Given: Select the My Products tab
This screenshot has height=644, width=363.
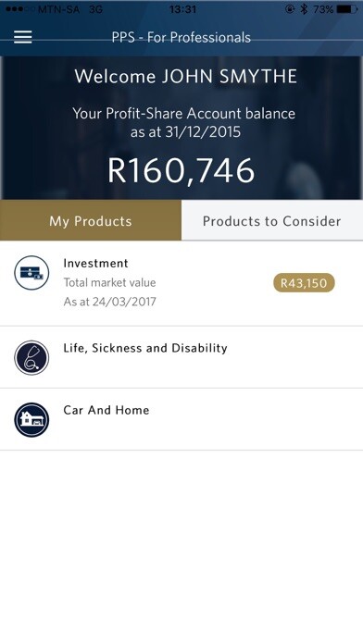Looking at the screenshot, I should point(91,220).
